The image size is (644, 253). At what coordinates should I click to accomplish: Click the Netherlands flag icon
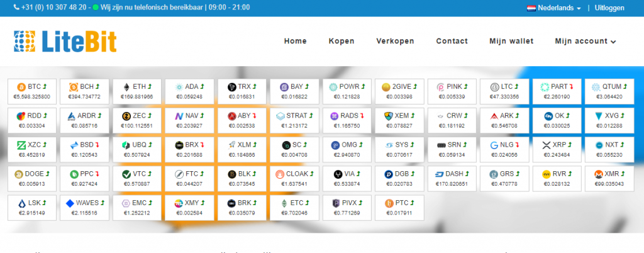pos(531,8)
